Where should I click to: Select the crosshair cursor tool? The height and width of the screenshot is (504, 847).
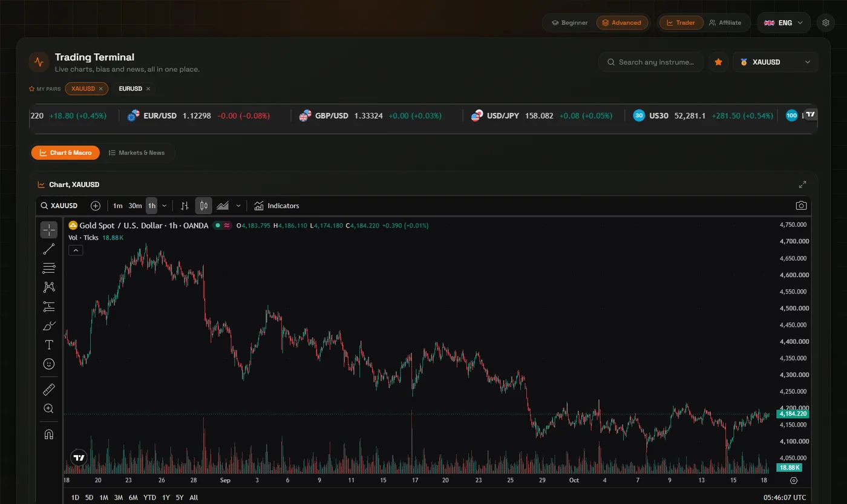49,230
